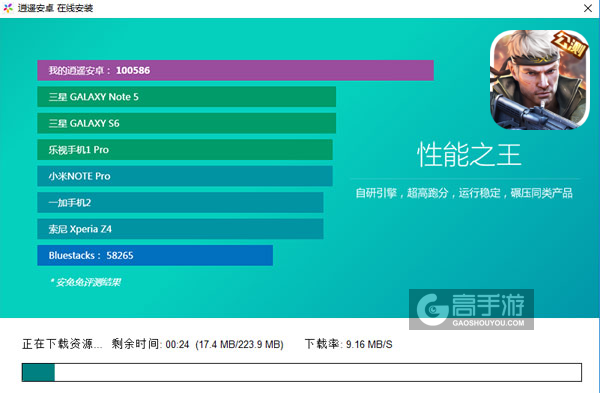Click the 性能之王 heading
This screenshot has height=393, width=600.
pyautogui.click(x=469, y=155)
